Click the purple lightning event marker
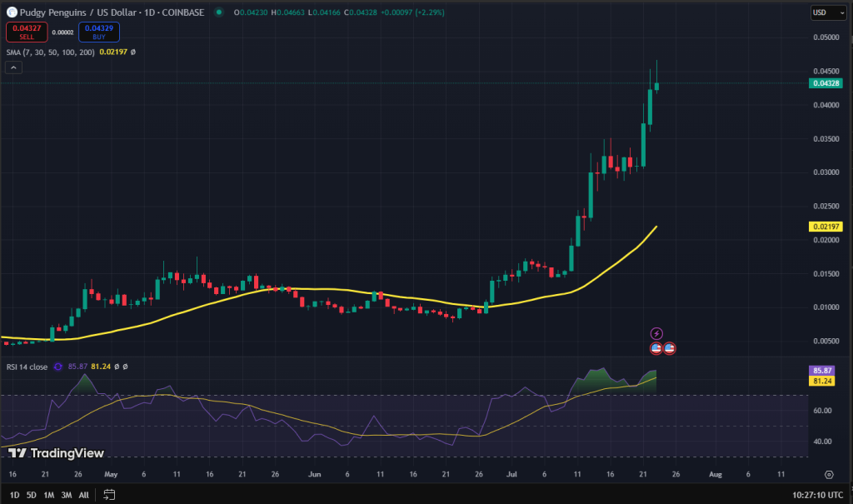The height and width of the screenshot is (504, 853). pos(656,334)
